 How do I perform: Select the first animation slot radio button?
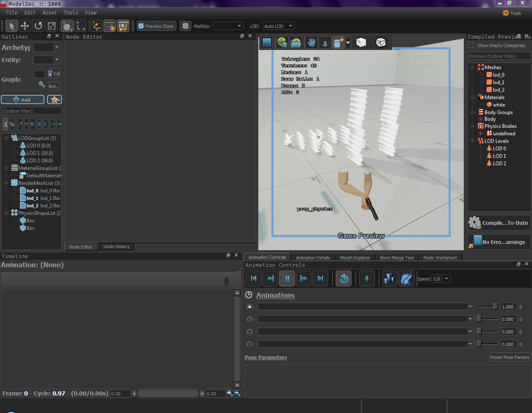click(x=249, y=306)
